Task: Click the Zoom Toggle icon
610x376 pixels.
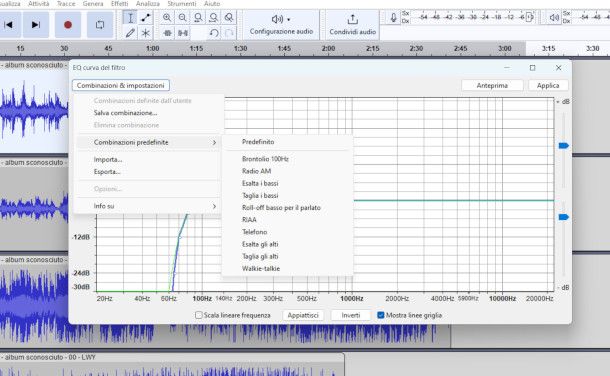Action: click(229, 18)
